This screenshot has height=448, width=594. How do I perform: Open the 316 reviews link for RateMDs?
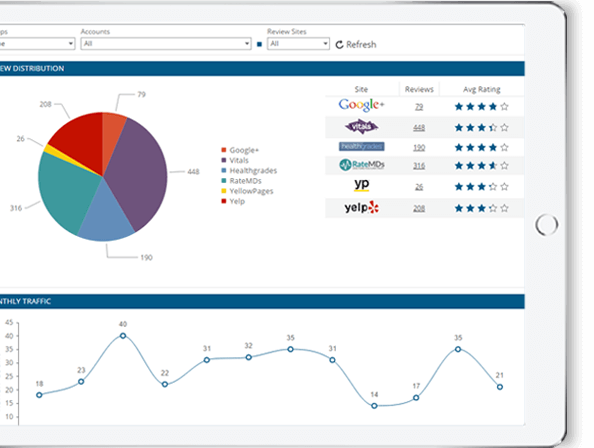click(x=419, y=166)
